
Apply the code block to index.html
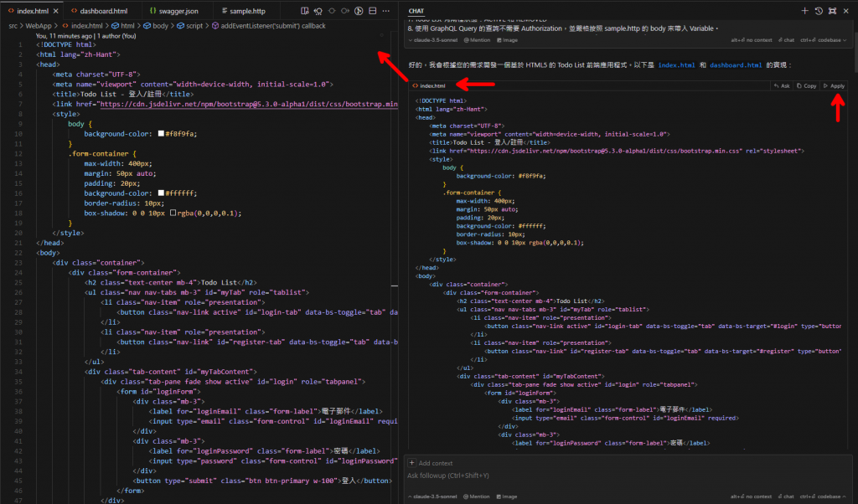point(834,86)
